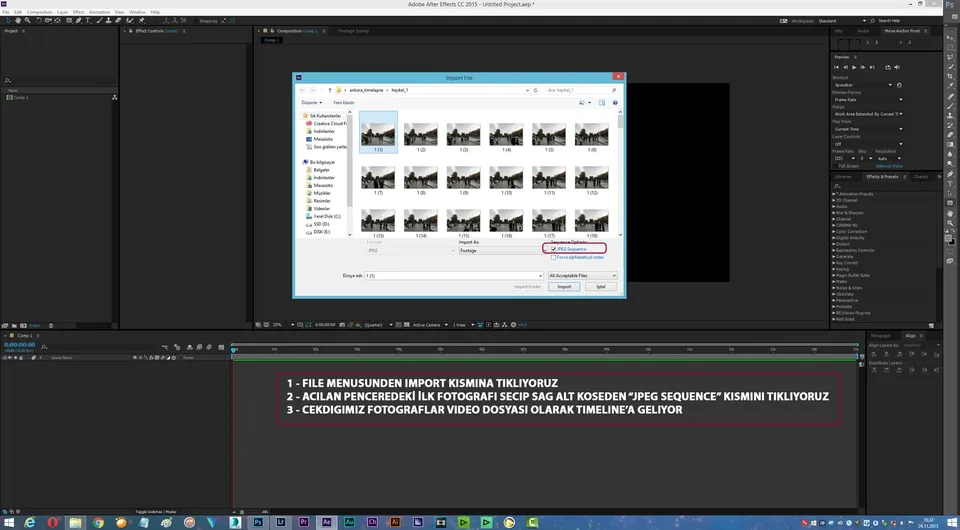Open Opera browser from the taskbar
Screen dimensions: 960x530
tap(53, 522)
